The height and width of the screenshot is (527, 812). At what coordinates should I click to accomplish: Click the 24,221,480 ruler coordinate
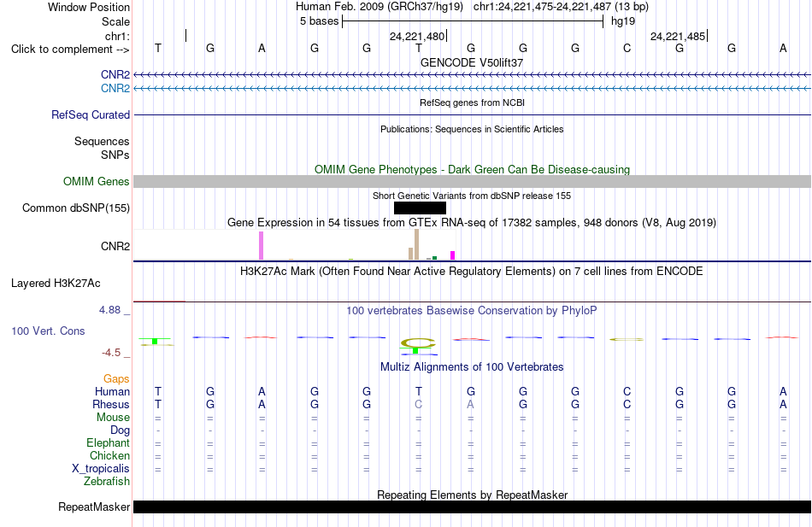pyautogui.click(x=417, y=36)
